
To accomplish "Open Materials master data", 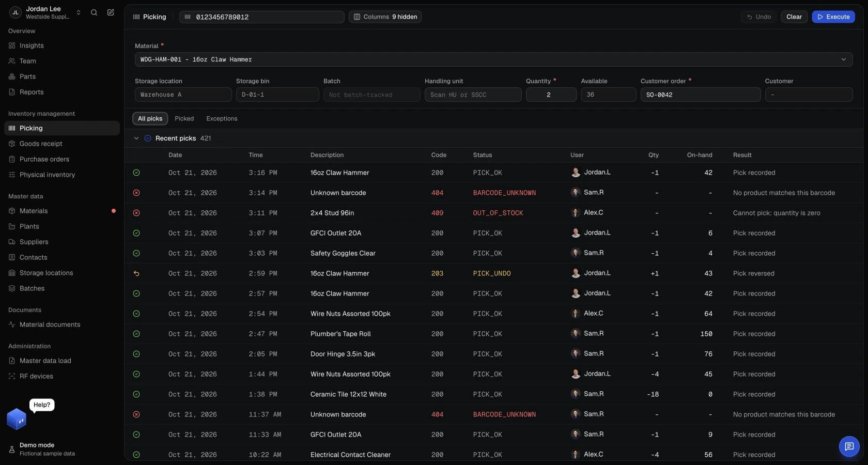I will (62, 211).
